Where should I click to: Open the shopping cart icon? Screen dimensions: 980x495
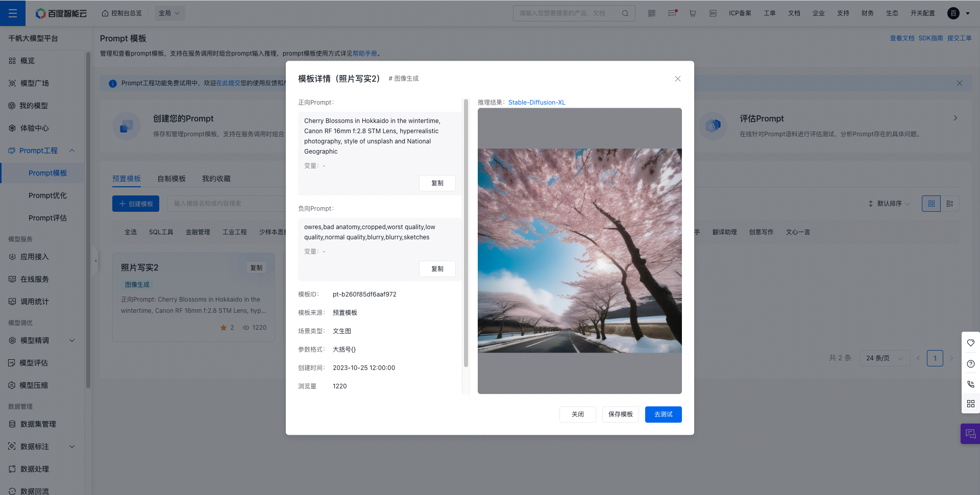(693, 13)
